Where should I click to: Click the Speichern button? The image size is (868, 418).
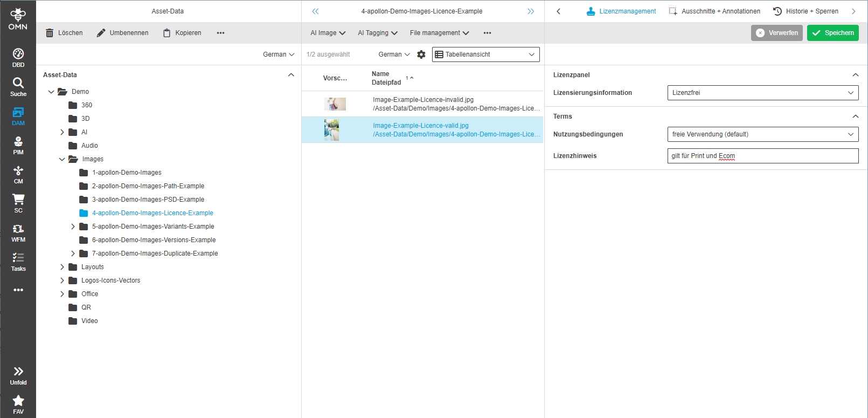click(x=832, y=33)
